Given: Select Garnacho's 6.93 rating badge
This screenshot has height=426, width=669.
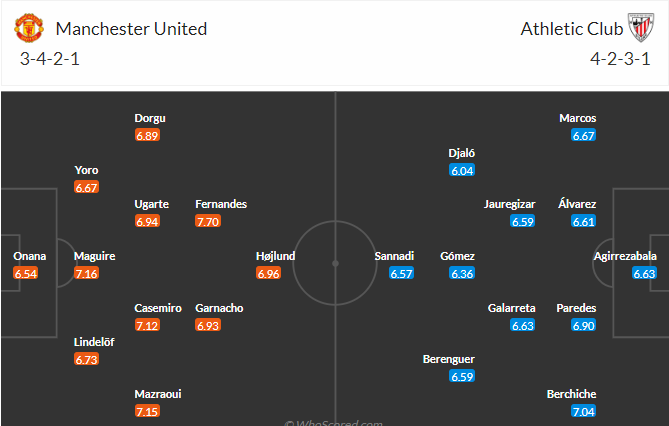Looking at the screenshot, I should tap(208, 326).
